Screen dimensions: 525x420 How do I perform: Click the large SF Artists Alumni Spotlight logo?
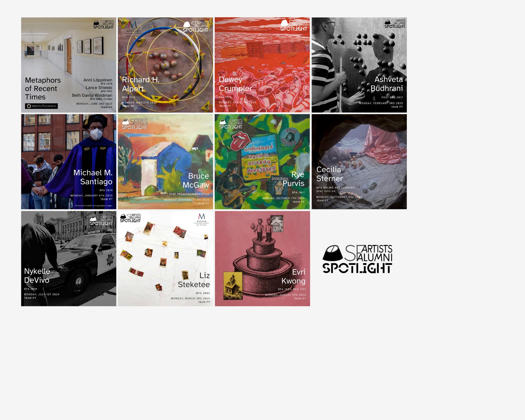(357, 259)
